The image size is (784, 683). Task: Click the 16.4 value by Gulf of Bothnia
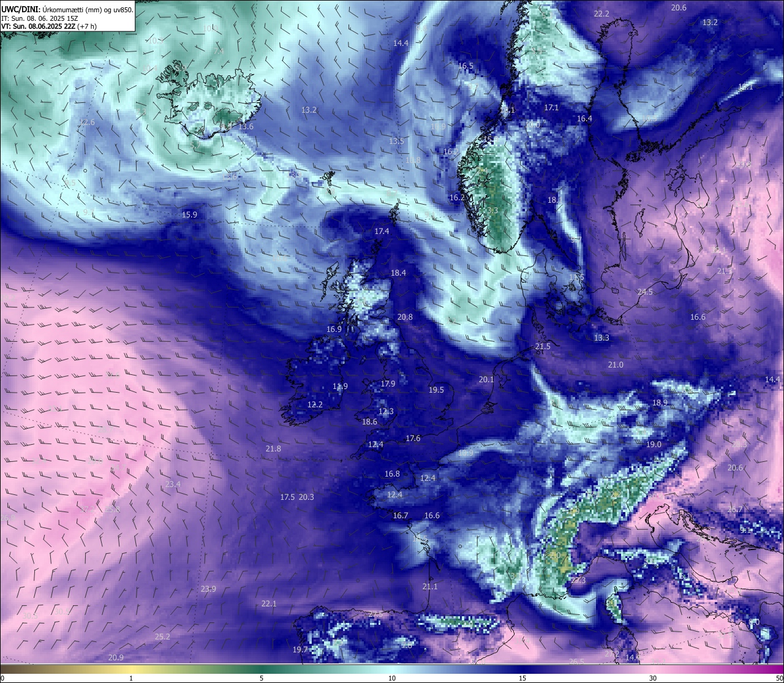click(584, 118)
